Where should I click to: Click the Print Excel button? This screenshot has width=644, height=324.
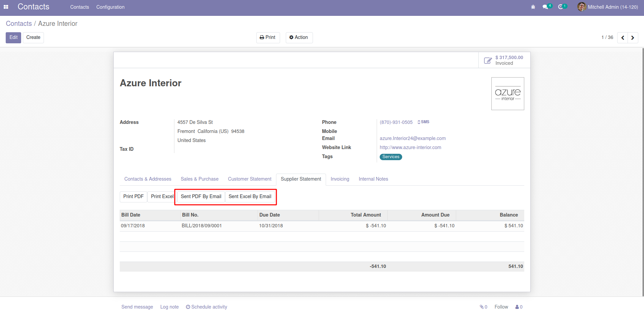point(162,197)
